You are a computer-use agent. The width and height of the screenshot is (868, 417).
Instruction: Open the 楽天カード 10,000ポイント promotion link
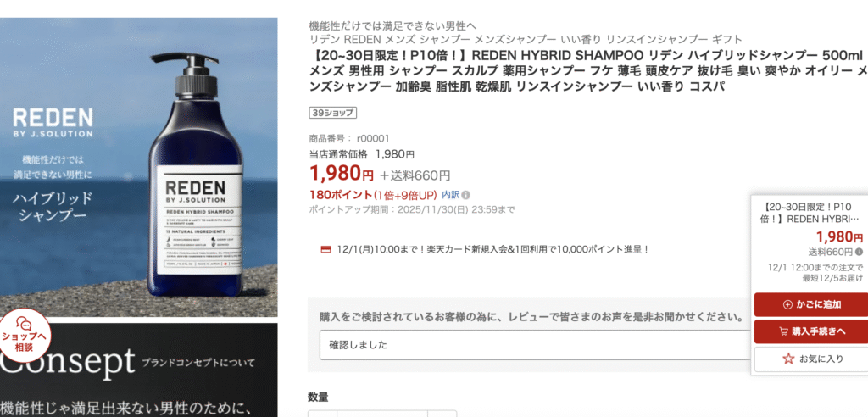pos(492,249)
